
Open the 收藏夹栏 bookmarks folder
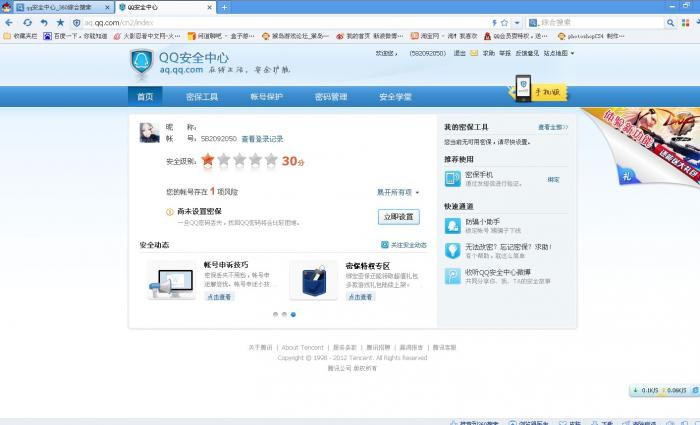click(x=21, y=36)
